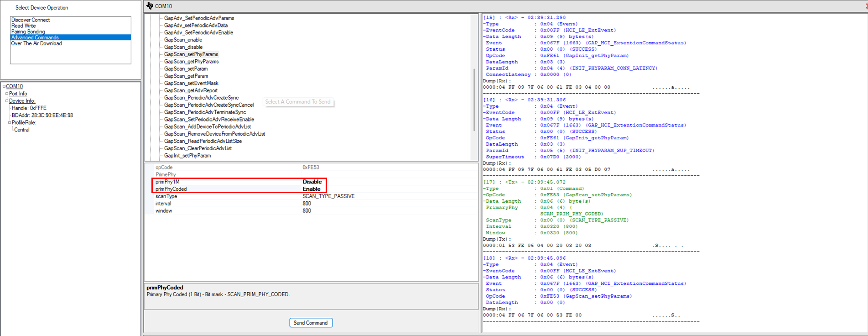Select GapScan_PeriodicAdvTerminateSync command
Viewport: 868px width, 336px height.
point(205,112)
